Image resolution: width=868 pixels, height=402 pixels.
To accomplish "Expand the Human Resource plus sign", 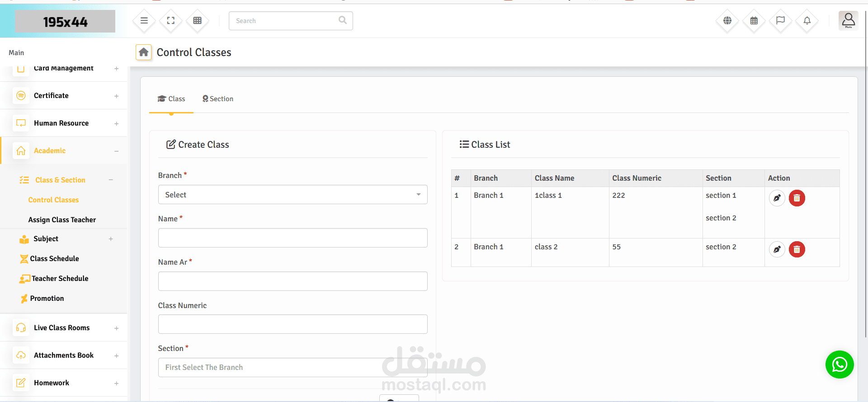I will coord(117,124).
